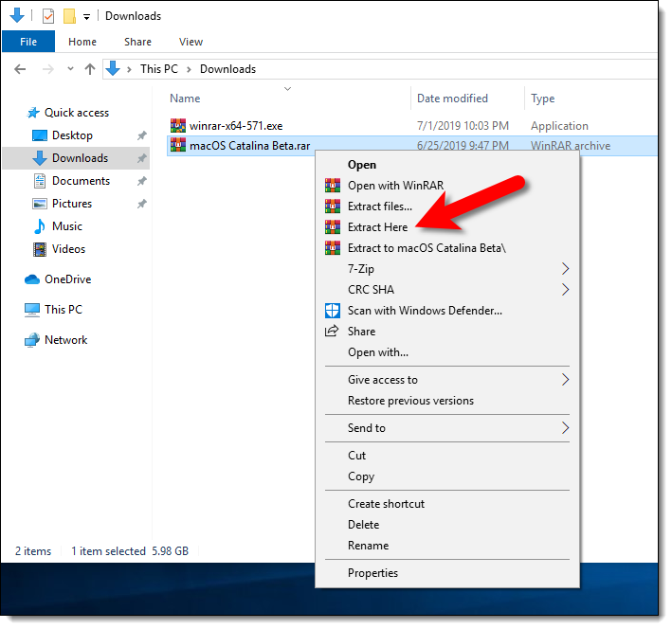Open the File ribbon tab
Screen dimensions: 672x629
[28, 42]
